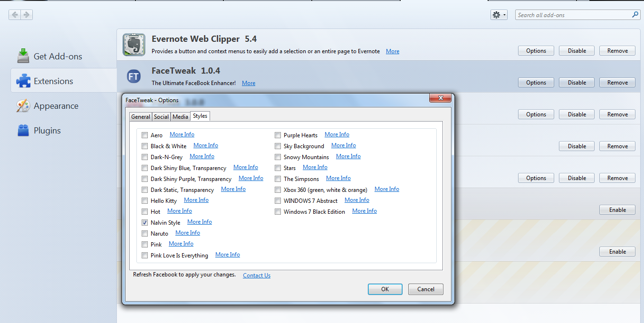Viewport: 644px width, 323px height.
Task: Open More Info for Snowy Mountains
Action: (x=348, y=156)
